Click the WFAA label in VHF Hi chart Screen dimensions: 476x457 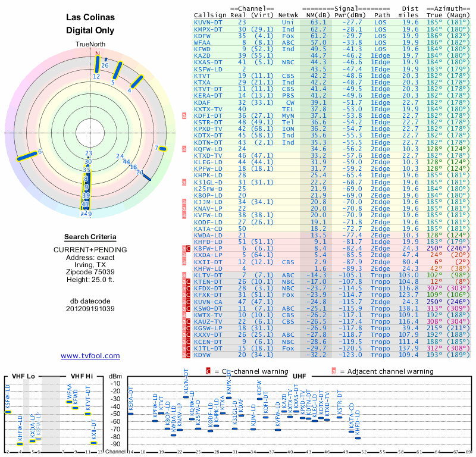pos(70,392)
